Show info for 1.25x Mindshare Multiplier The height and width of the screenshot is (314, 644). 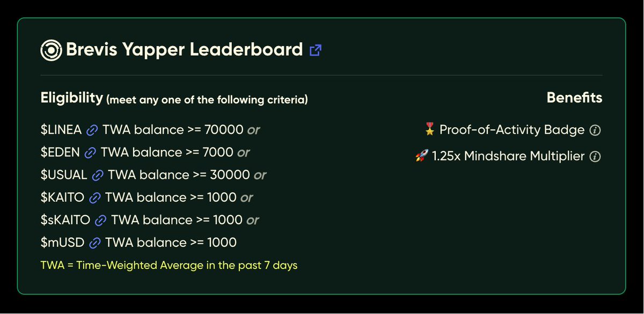click(595, 157)
